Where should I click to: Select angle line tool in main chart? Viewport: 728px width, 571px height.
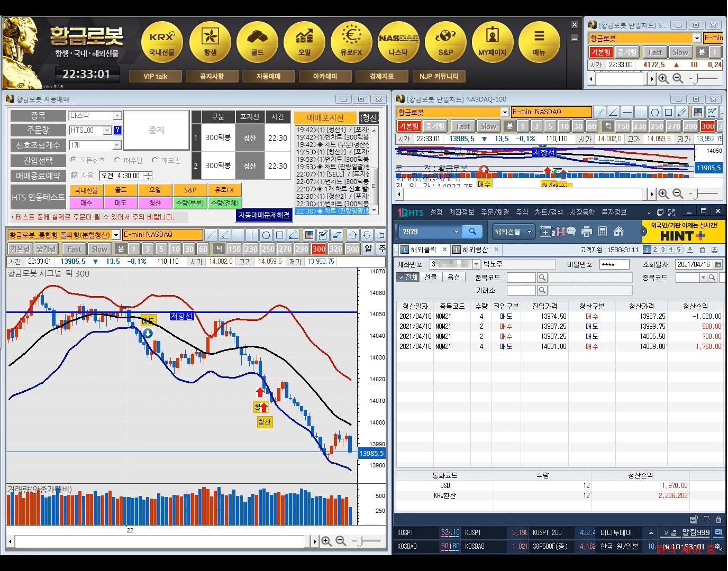point(224,235)
